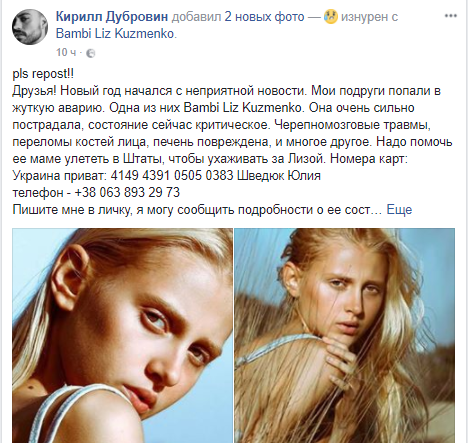Click the 10 ч timestamp
The height and width of the screenshot is (443, 468).
tap(66, 53)
